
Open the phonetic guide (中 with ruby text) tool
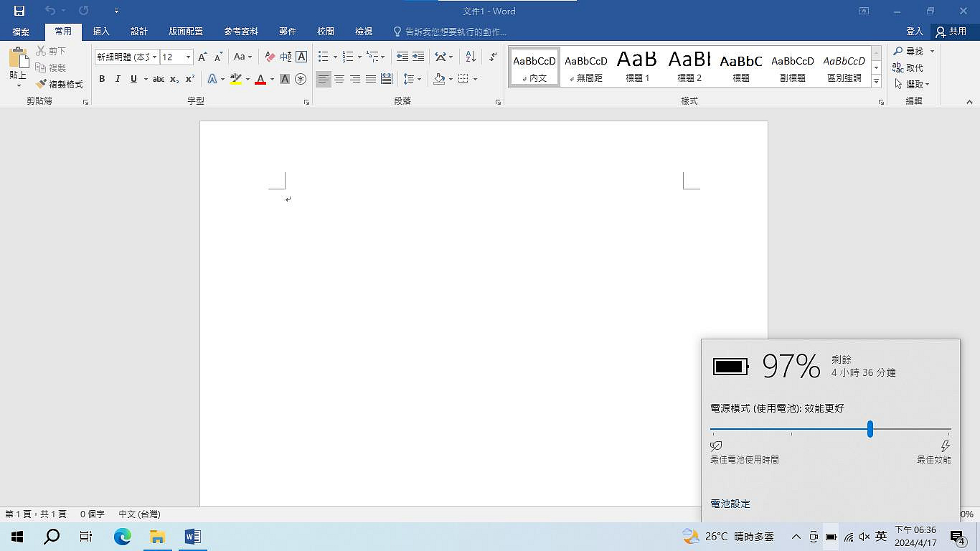(x=286, y=57)
